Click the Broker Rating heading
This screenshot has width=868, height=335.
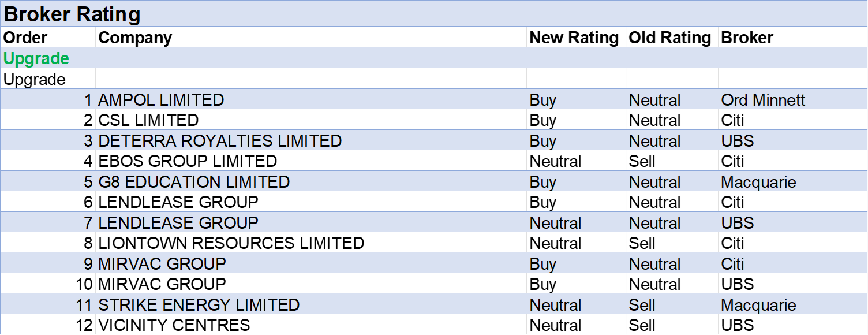point(72,14)
